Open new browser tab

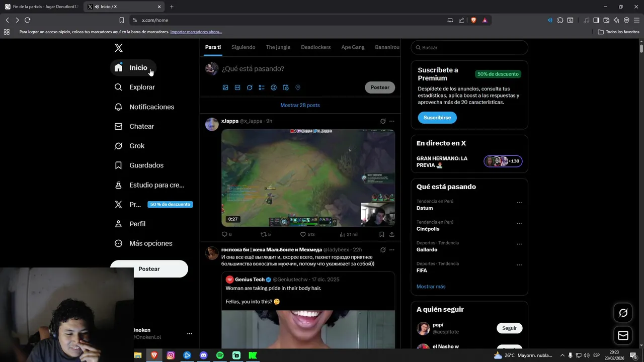click(172, 7)
